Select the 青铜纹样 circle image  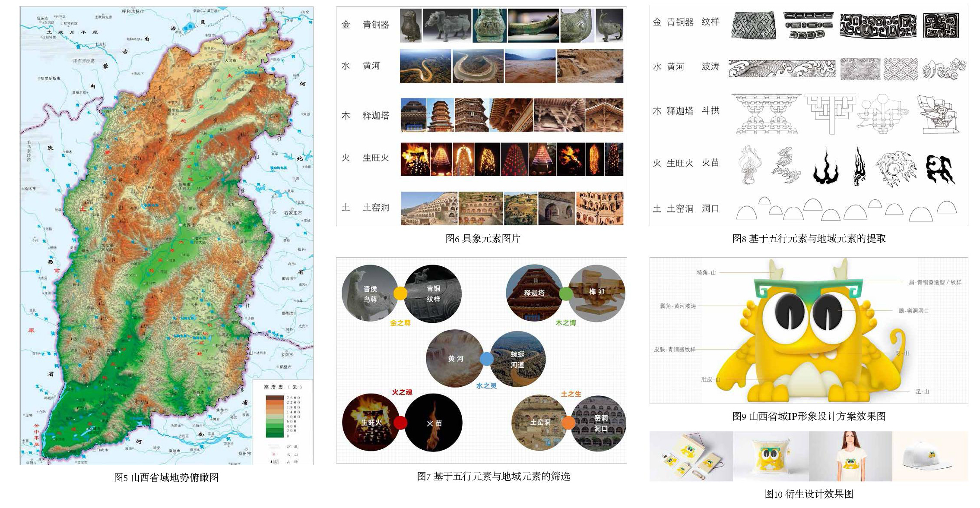433,293
